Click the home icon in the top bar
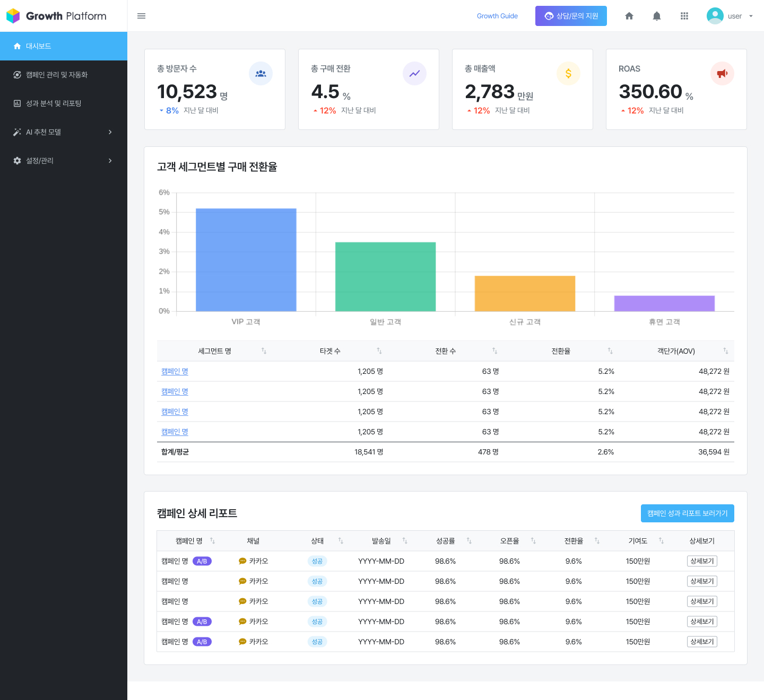 pos(629,16)
